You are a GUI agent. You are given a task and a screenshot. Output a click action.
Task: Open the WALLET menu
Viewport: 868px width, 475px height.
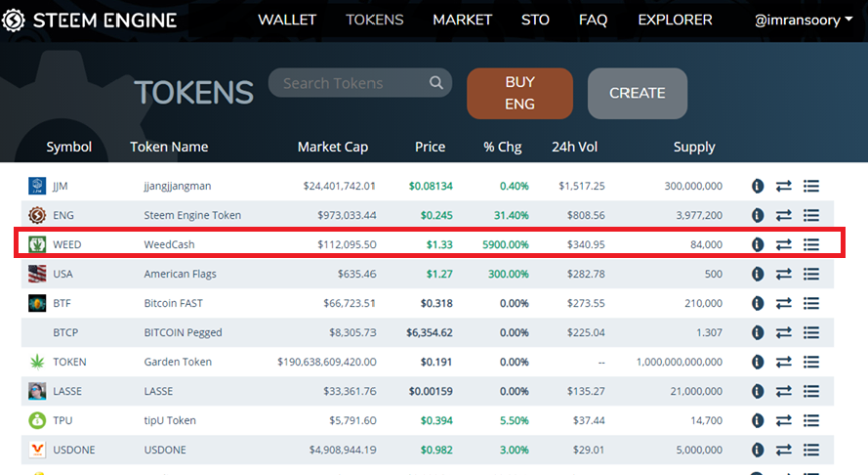click(287, 20)
